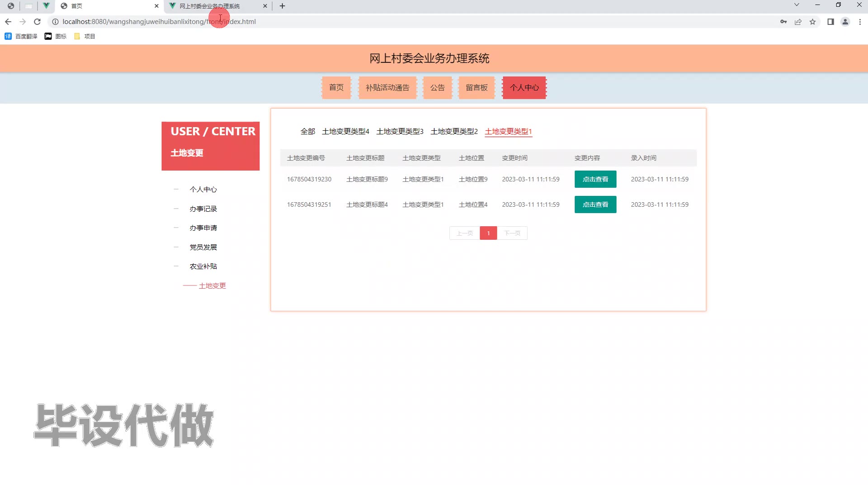
Task: Toggle the browser side panel icon
Action: pos(830,22)
